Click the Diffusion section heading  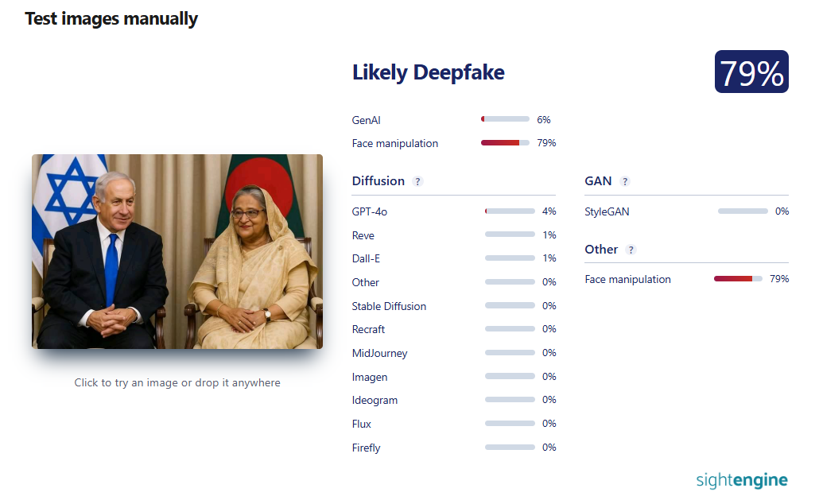pyautogui.click(x=378, y=181)
